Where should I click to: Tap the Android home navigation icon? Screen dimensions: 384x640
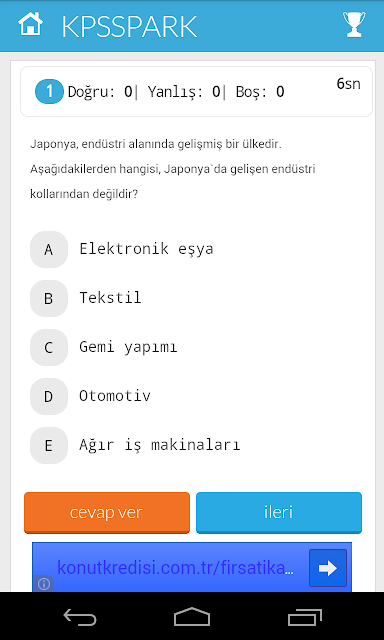[x=192, y=617]
